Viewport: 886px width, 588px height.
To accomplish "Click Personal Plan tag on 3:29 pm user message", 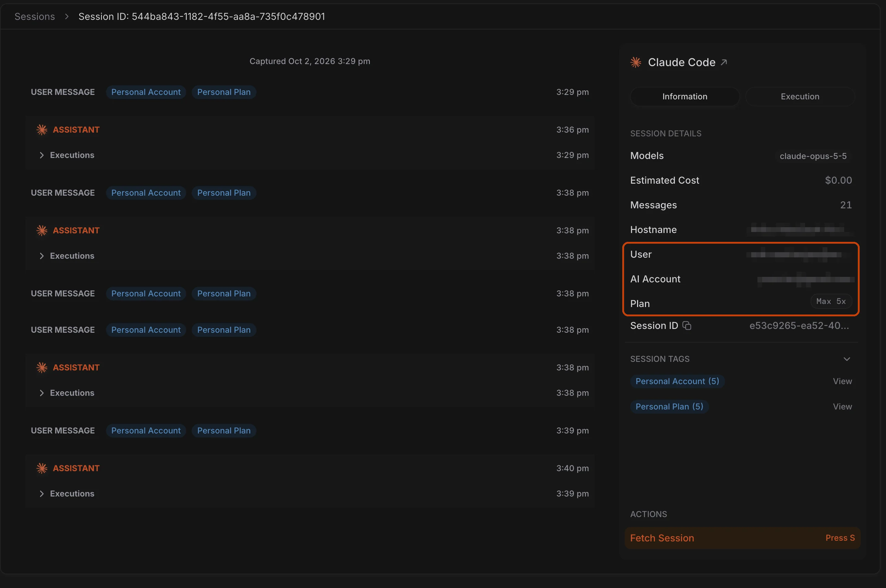I will tap(224, 92).
